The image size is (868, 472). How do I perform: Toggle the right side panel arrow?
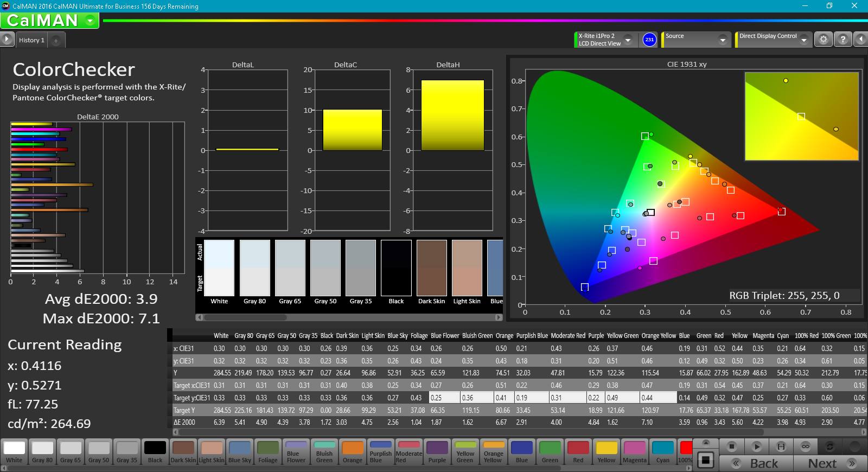click(x=861, y=40)
